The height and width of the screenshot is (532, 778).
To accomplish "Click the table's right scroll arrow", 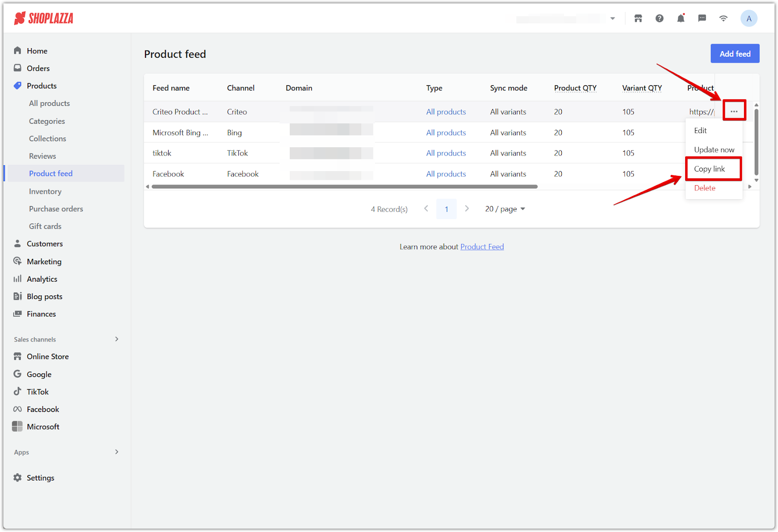I will point(750,187).
